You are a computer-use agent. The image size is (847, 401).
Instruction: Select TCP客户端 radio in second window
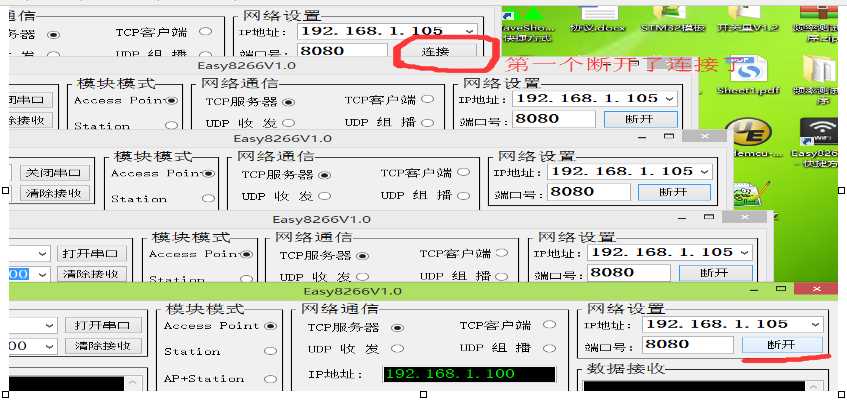click(427, 99)
